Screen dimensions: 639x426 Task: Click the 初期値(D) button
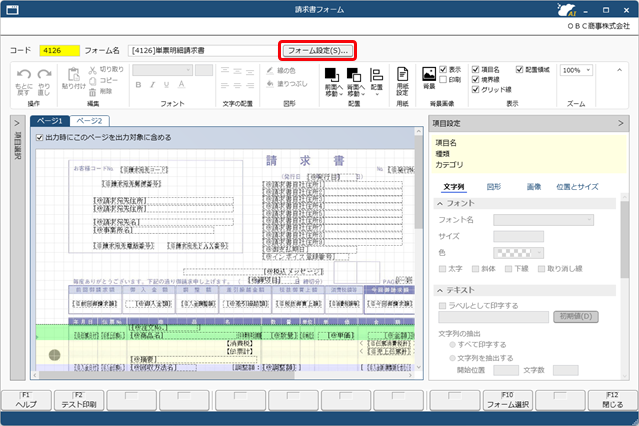click(576, 316)
